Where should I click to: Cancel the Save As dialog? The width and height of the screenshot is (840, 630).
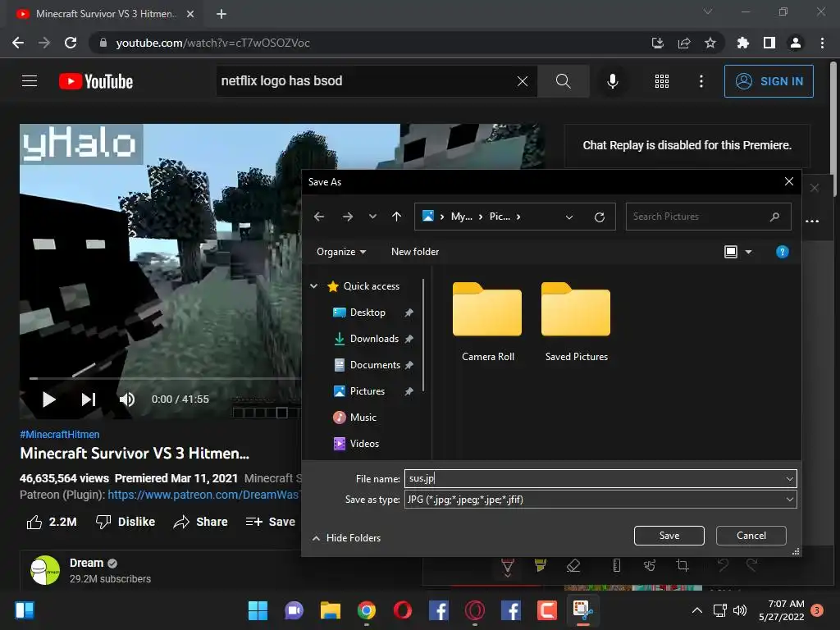pos(751,536)
